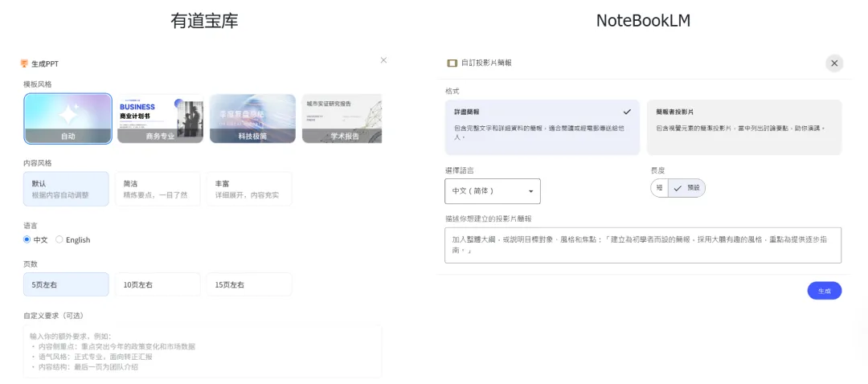Click the 内容风格 label
Viewport: 868px width, 384px height.
(38, 162)
